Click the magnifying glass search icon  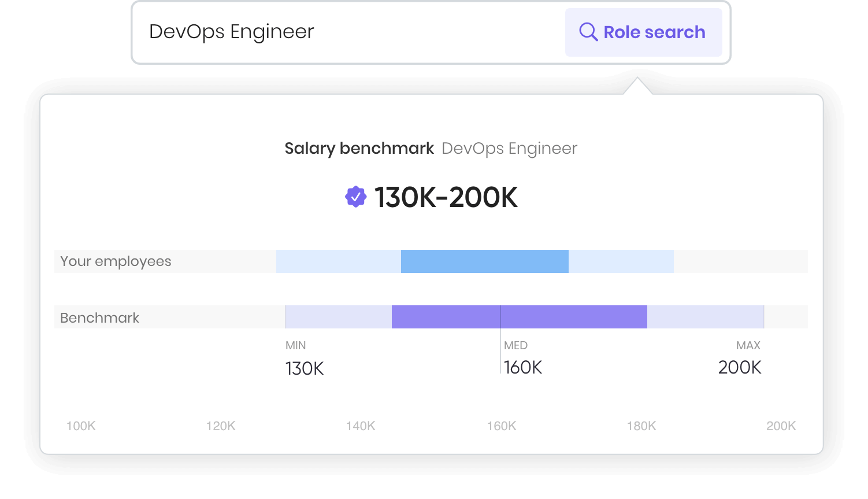[588, 32]
